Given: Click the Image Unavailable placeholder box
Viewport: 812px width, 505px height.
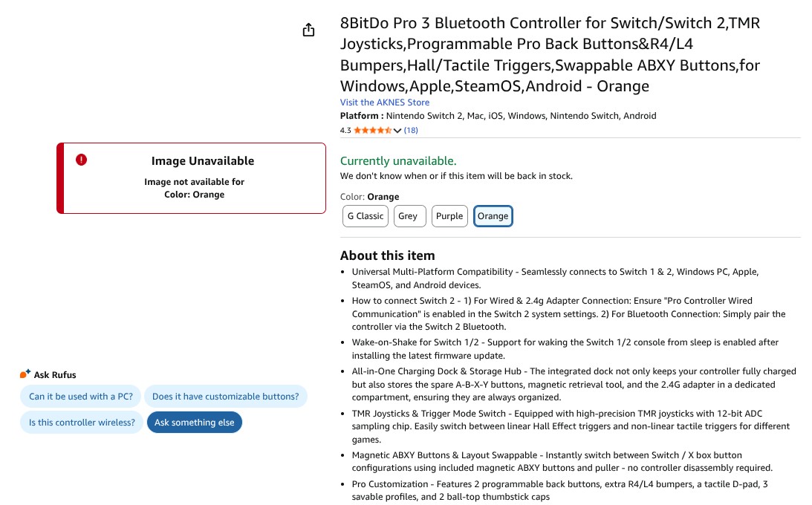Looking at the screenshot, I should coord(191,178).
